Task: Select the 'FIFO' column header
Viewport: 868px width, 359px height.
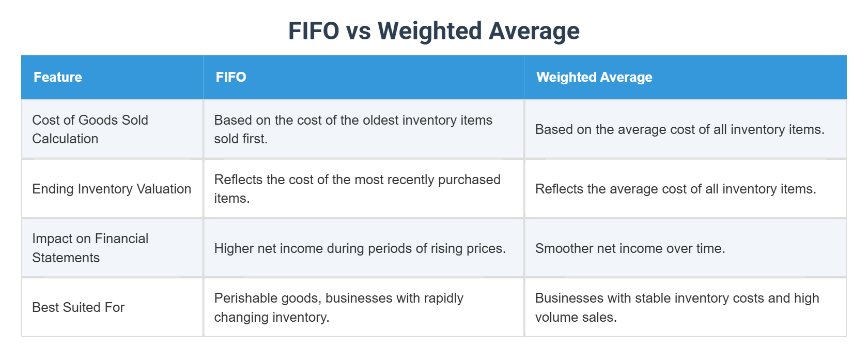Action: pyautogui.click(x=231, y=77)
